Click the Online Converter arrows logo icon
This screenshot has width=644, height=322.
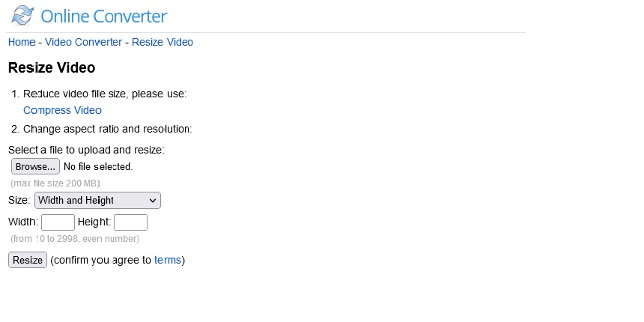[23, 16]
